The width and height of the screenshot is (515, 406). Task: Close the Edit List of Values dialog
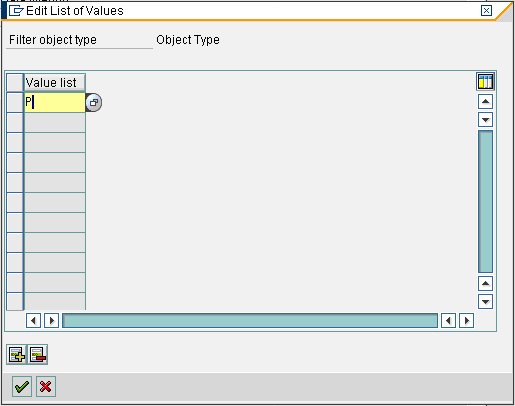pos(486,11)
